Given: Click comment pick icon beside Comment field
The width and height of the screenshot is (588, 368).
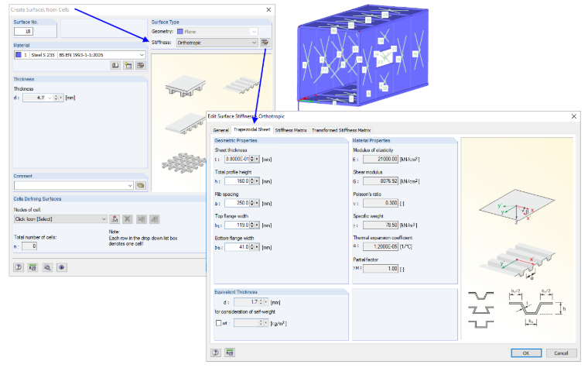Looking at the screenshot, I should pyautogui.click(x=141, y=185).
